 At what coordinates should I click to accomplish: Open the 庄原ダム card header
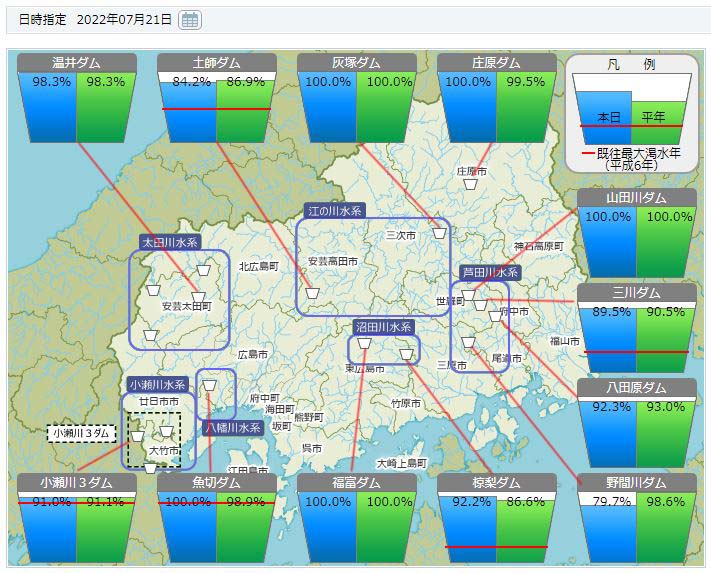coord(497,63)
